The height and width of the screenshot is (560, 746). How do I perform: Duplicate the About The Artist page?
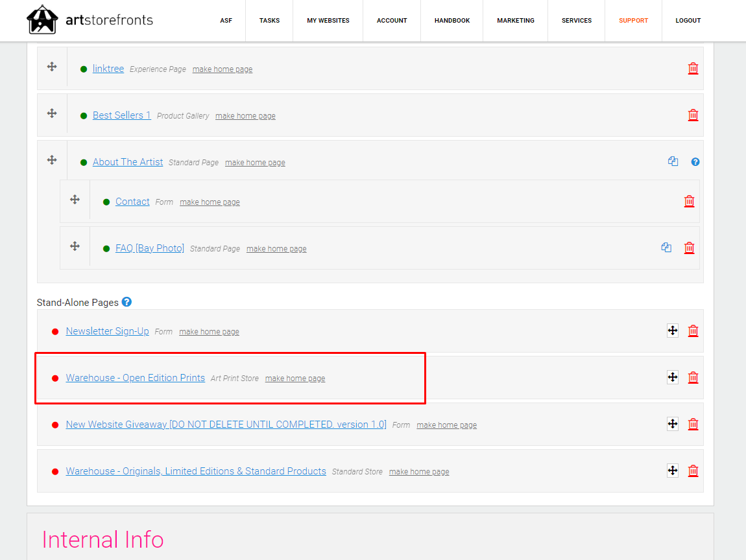tap(673, 161)
